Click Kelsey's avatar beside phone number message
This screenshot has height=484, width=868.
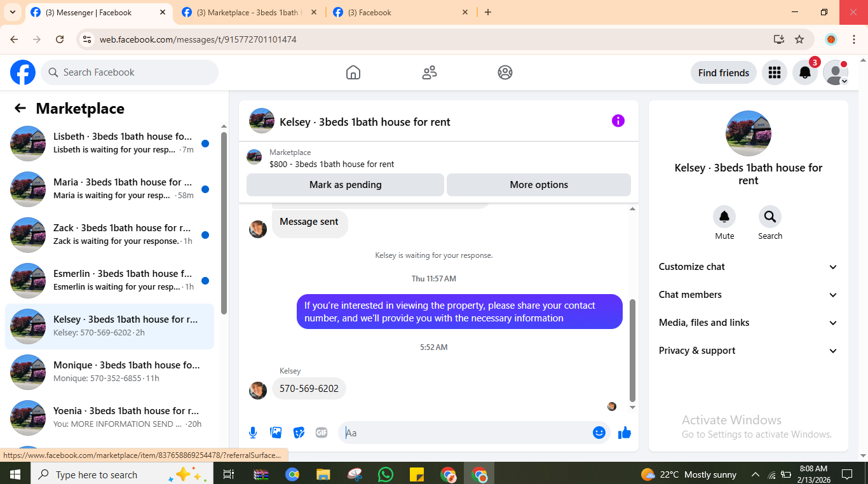pyautogui.click(x=258, y=391)
